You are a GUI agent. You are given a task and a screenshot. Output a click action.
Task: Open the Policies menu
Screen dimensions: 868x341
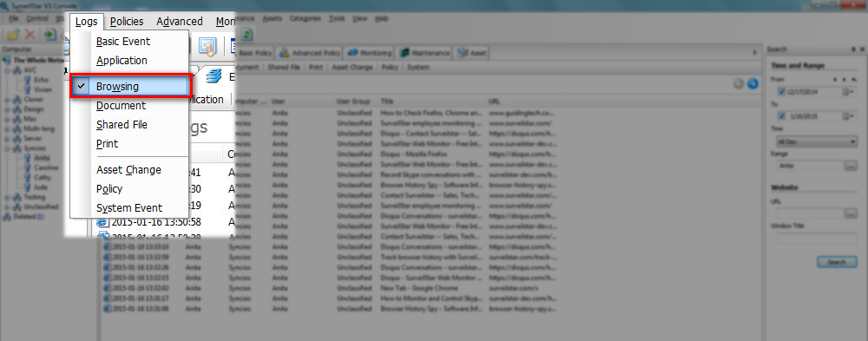127,22
